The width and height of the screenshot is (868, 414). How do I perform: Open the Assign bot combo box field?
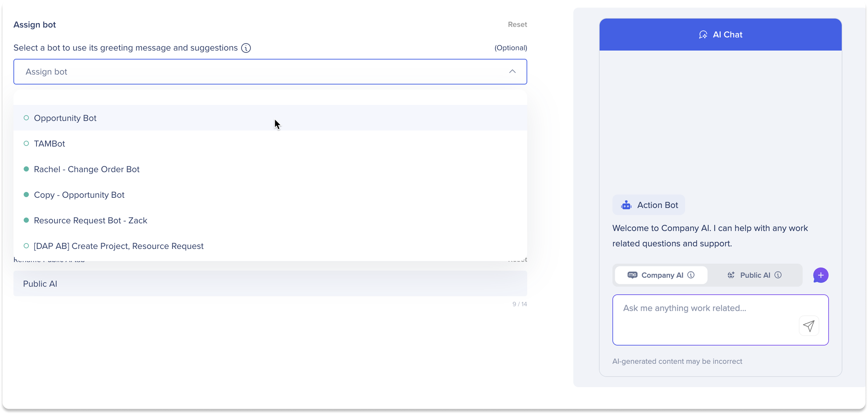[x=270, y=72]
